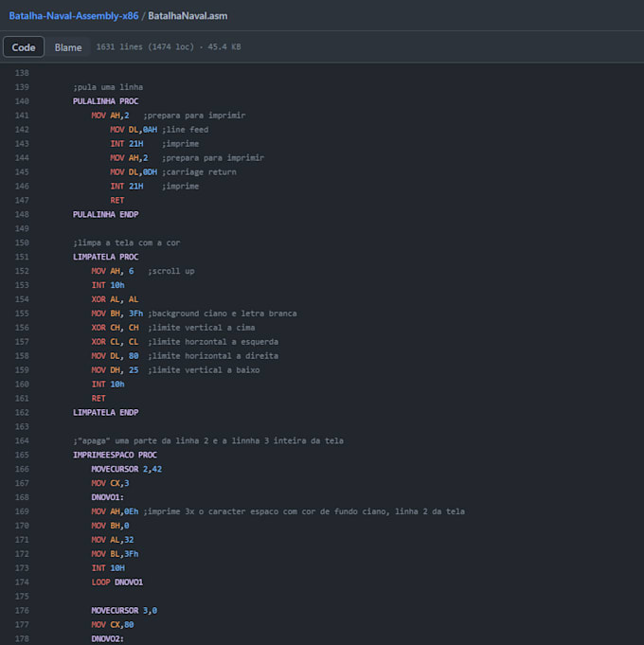
Task: Click the BatalhaNaval.asm file name in breadcrumb
Action: click(188, 16)
